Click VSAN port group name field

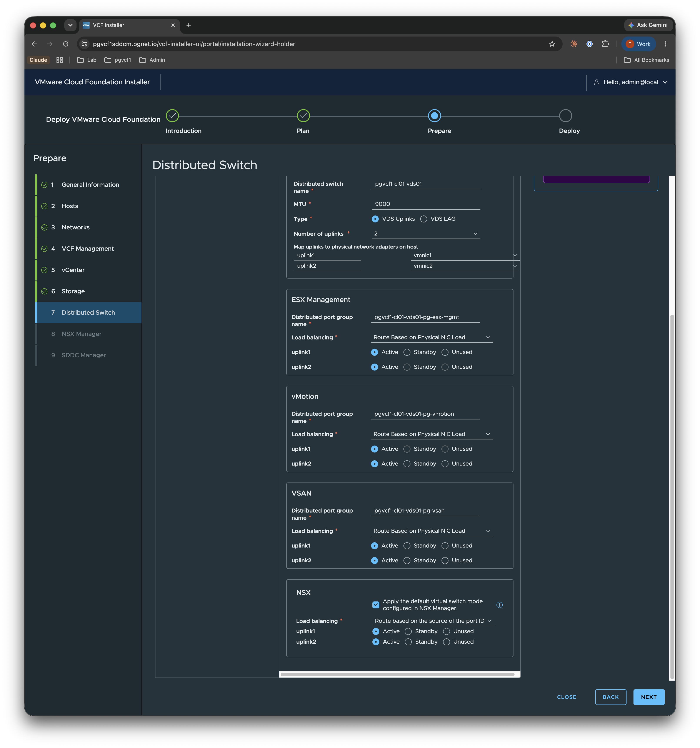click(x=425, y=511)
